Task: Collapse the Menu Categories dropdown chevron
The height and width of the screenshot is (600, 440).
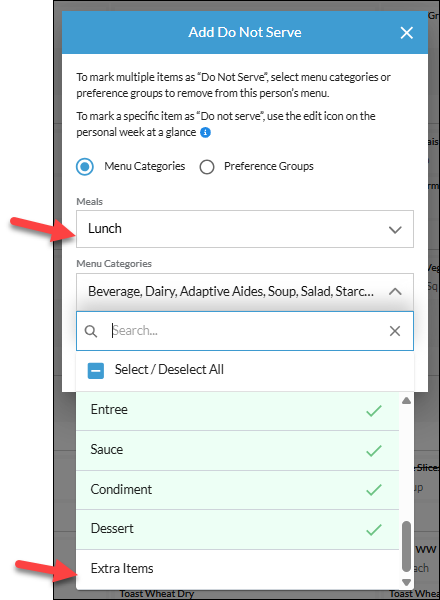Action: (x=395, y=292)
